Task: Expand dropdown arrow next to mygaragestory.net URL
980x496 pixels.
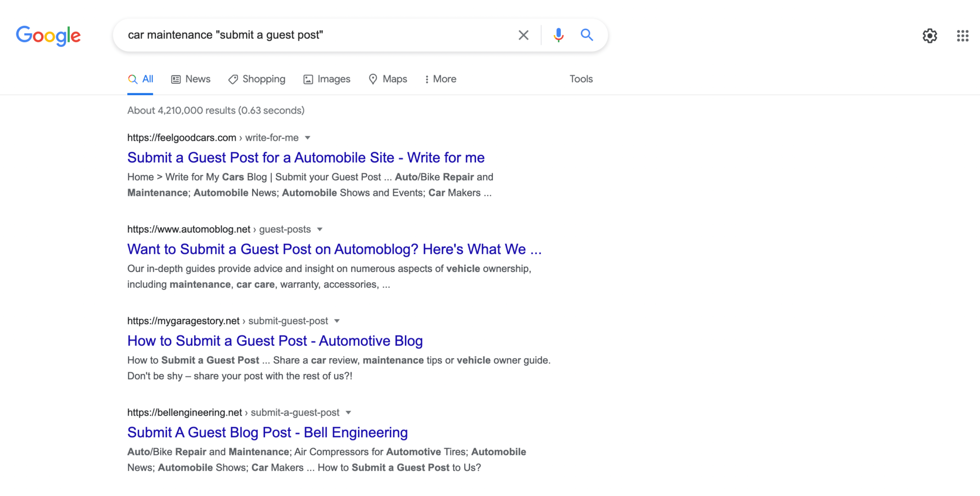Action: coord(337,321)
